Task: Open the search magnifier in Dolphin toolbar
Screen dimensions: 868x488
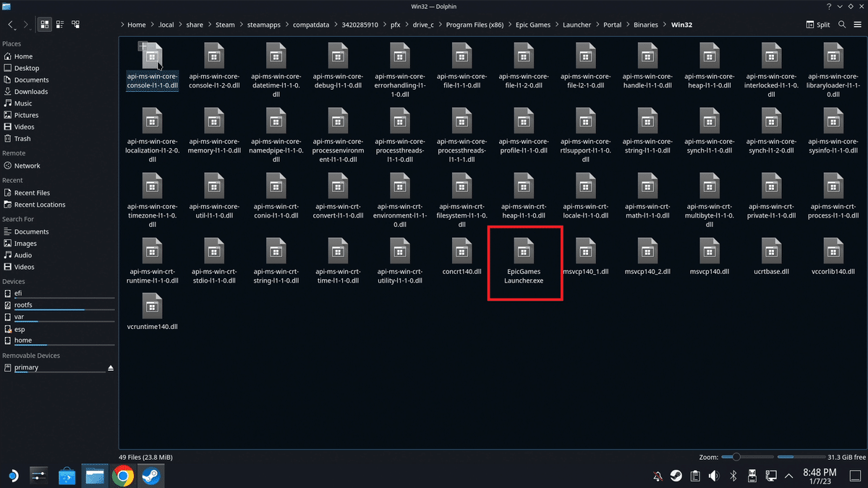Action: coord(843,24)
